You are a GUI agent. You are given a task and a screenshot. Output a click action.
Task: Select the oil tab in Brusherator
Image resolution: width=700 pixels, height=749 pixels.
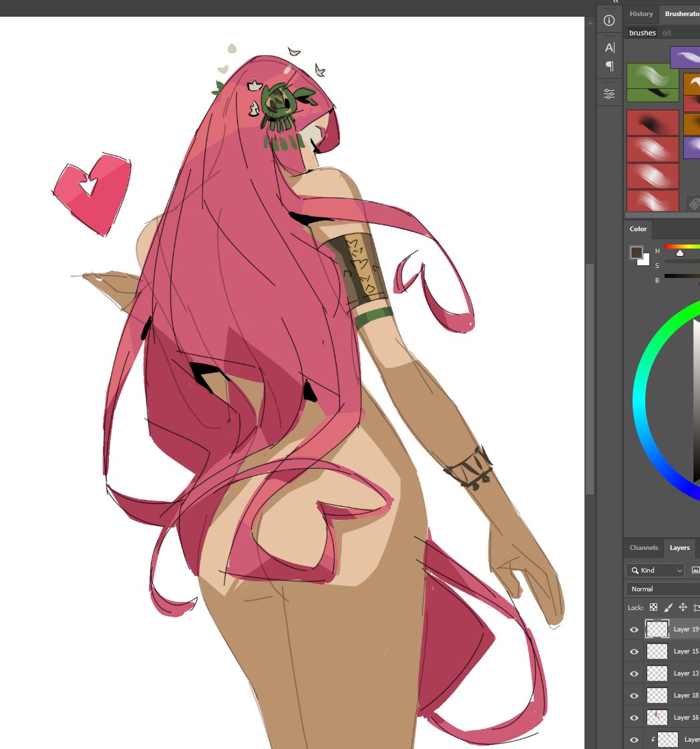pyautogui.click(x=667, y=33)
